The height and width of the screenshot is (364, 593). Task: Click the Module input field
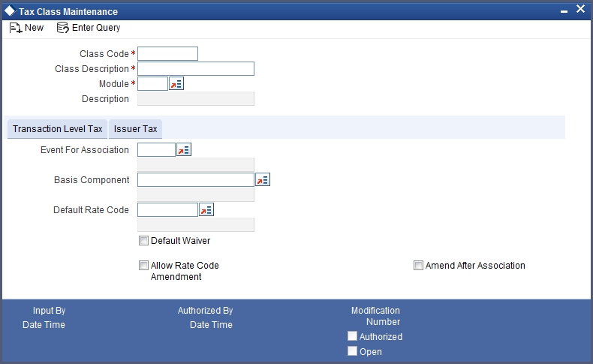pyautogui.click(x=153, y=83)
